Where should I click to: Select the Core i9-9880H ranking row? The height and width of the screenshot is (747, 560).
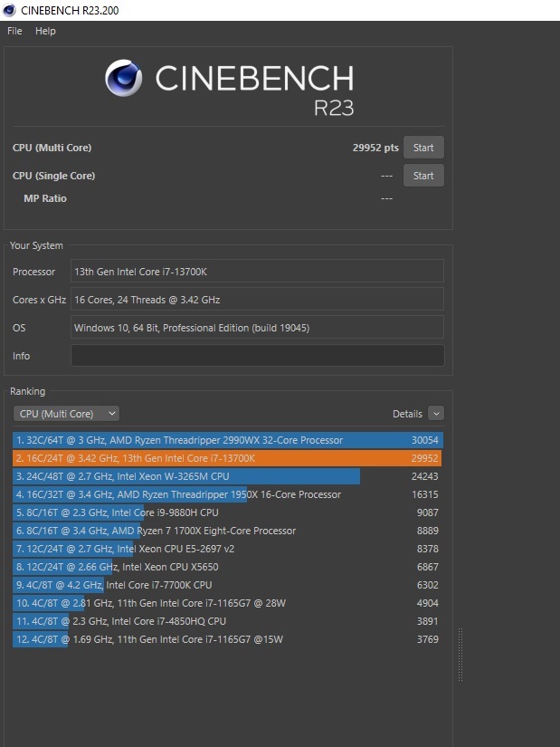point(228,512)
